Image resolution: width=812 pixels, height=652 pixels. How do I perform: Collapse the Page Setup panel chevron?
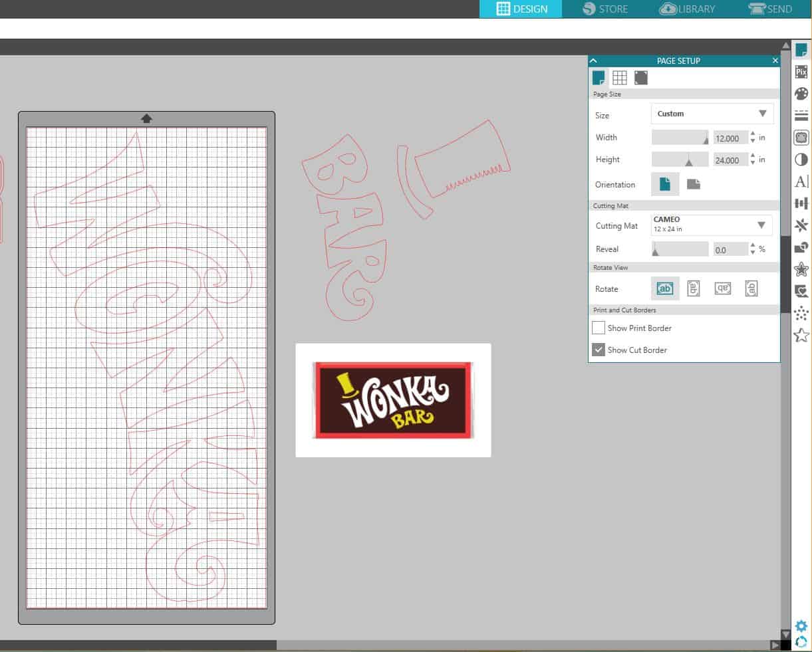pos(593,60)
